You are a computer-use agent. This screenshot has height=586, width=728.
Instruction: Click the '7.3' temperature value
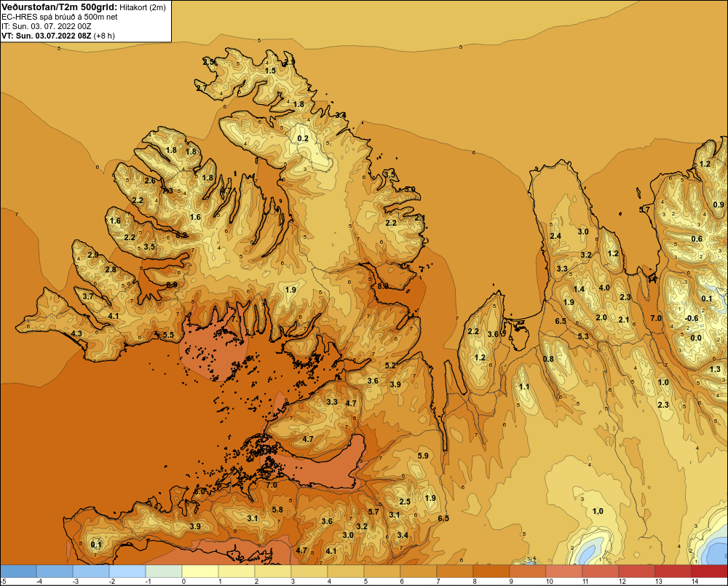167,191
